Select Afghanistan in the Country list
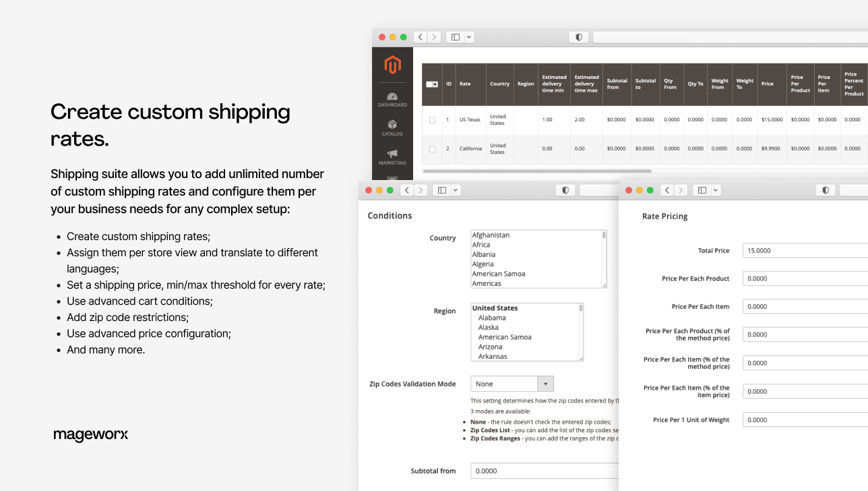This screenshot has height=491, width=868. (491, 235)
